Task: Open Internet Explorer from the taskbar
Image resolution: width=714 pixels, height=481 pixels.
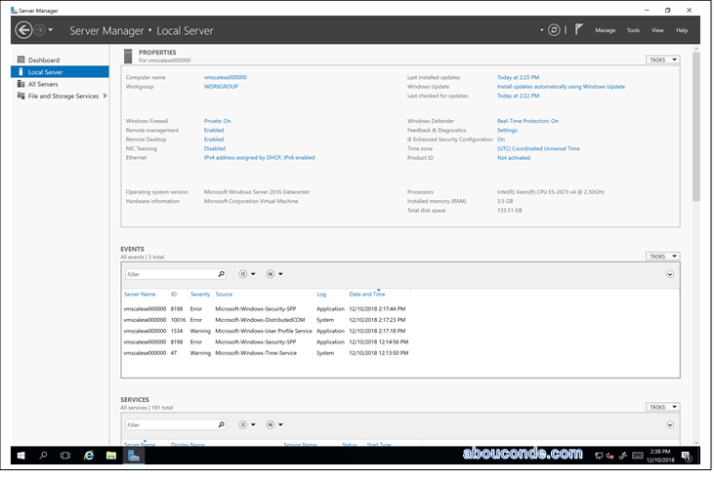Action: (x=88, y=455)
